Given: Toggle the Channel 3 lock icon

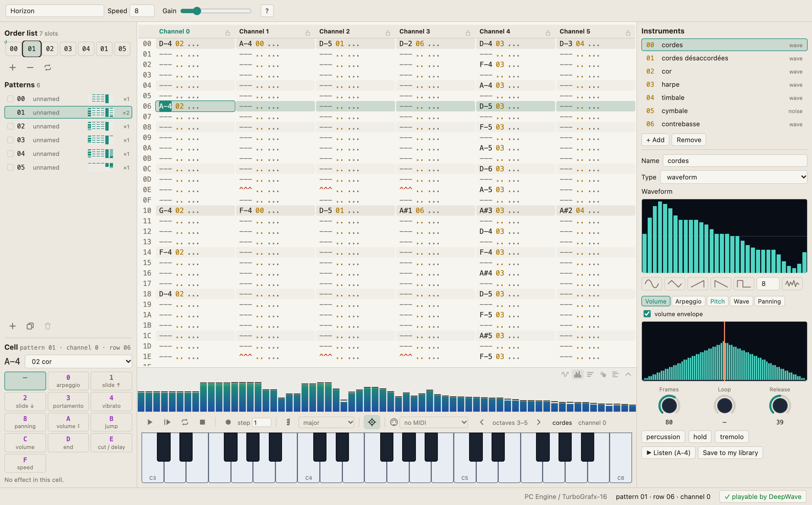Looking at the screenshot, I should [468, 33].
